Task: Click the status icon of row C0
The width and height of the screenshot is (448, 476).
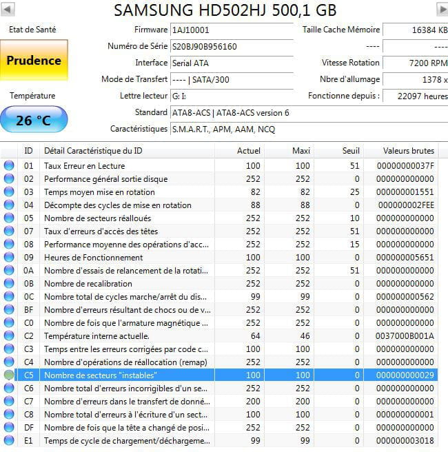Action: (9, 322)
